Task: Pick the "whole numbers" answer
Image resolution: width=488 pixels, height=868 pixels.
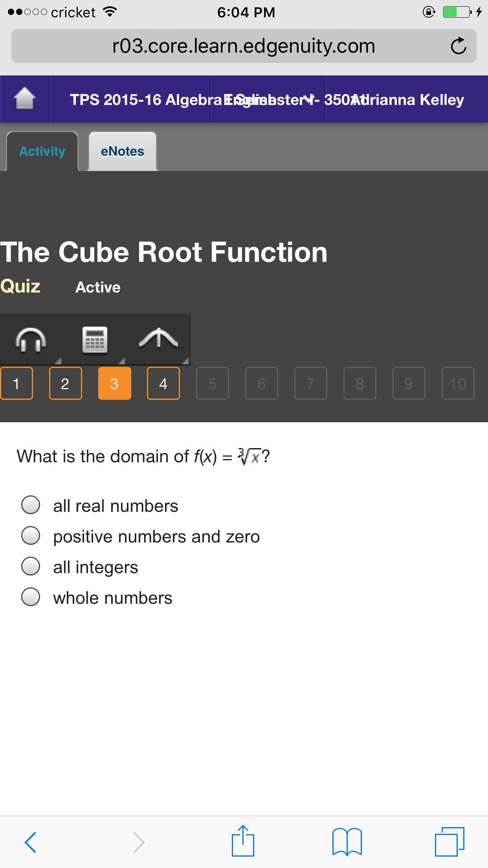Action: [x=31, y=597]
